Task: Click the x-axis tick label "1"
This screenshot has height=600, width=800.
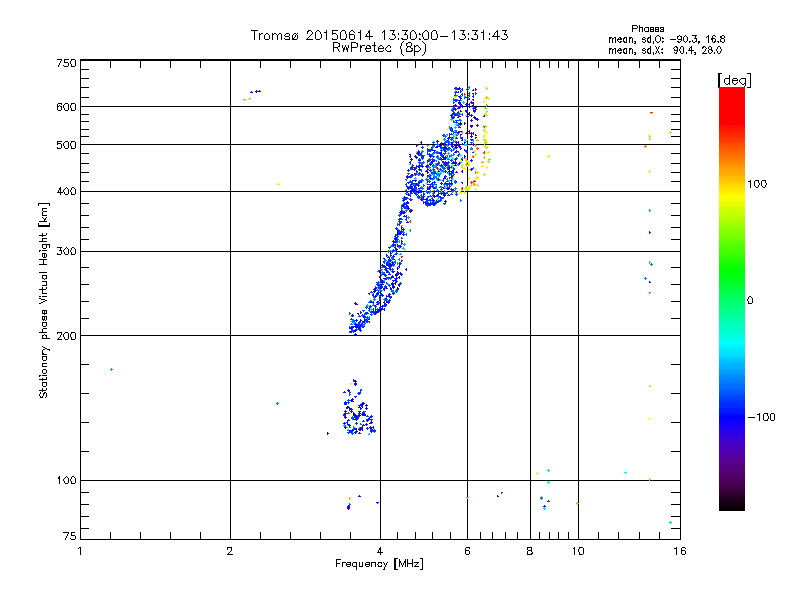Action: click(80, 551)
